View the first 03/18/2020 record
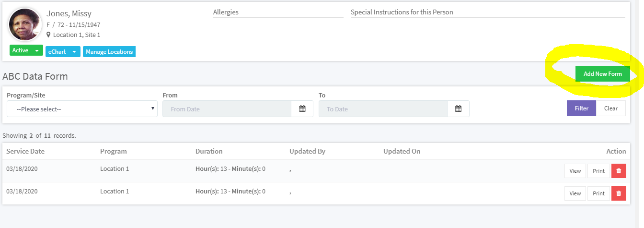 point(575,171)
